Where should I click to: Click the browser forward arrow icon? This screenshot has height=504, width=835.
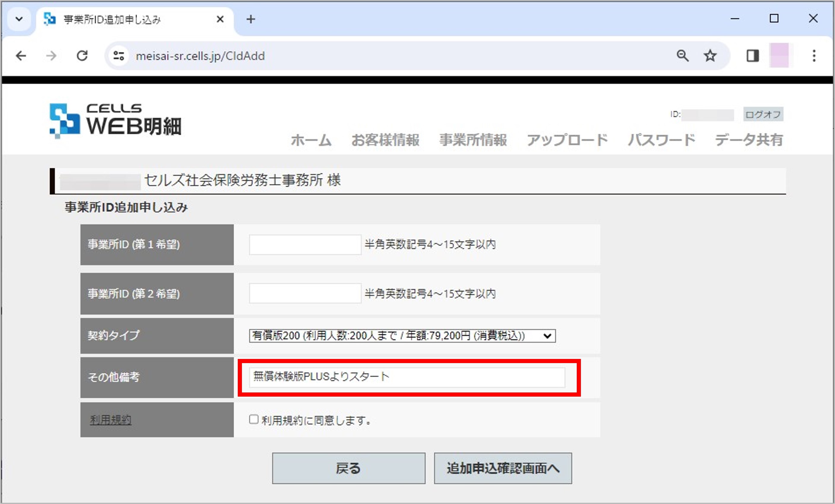pos(52,56)
